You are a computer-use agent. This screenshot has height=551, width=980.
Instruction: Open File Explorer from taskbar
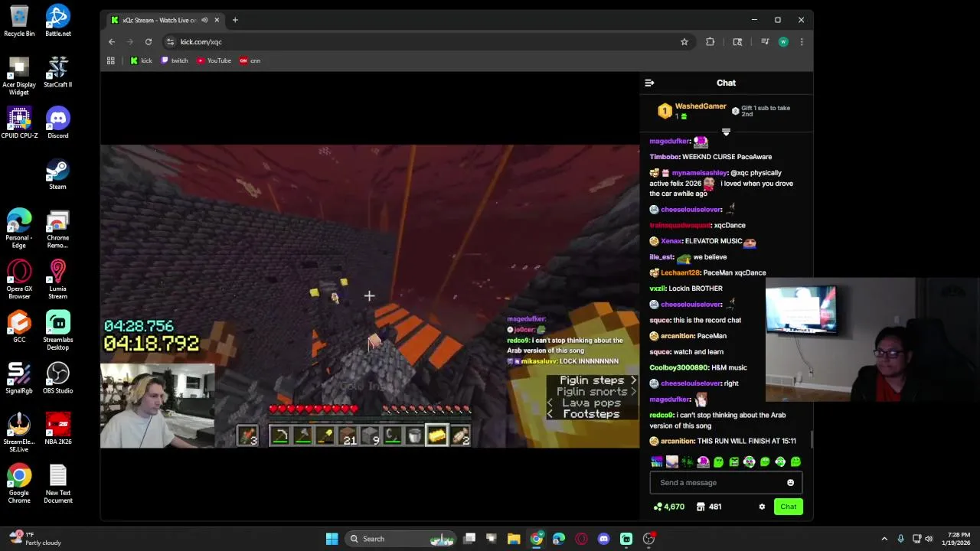point(514,539)
